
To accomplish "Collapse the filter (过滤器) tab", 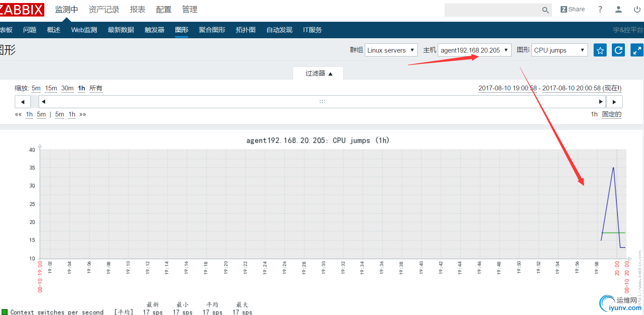I will [318, 73].
